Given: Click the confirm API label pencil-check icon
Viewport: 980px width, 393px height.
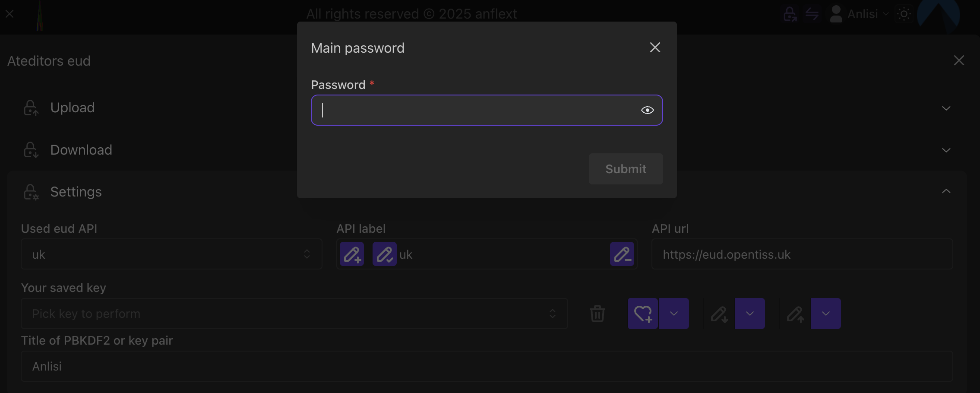Looking at the screenshot, I should pyautogui.click(x=384, y=254).
